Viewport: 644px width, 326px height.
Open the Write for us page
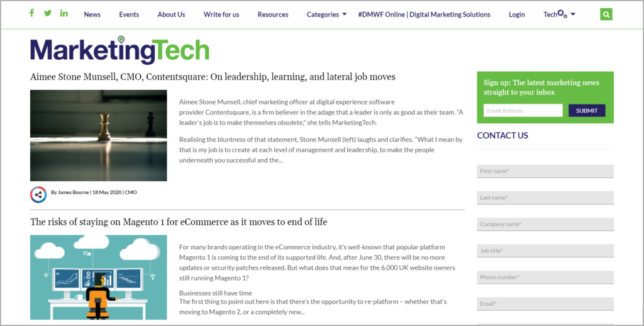[x=221, y=14]
